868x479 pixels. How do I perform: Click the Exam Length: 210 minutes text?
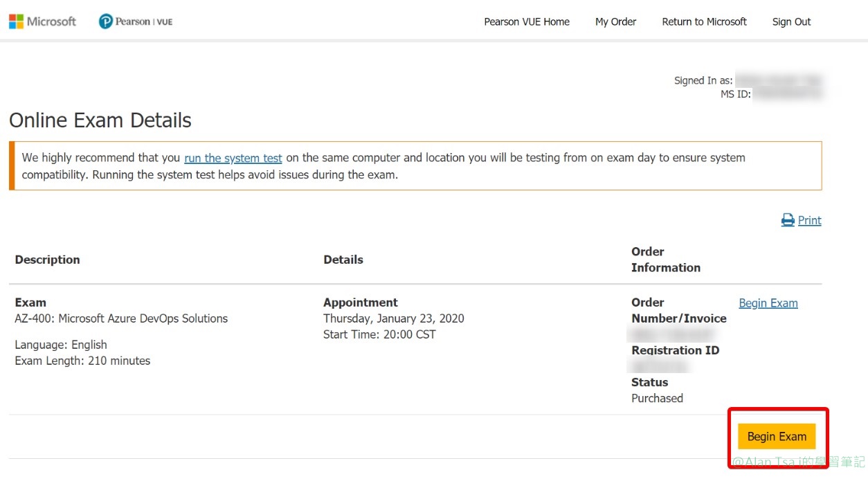pyautogui.click(x=82, y=361)
